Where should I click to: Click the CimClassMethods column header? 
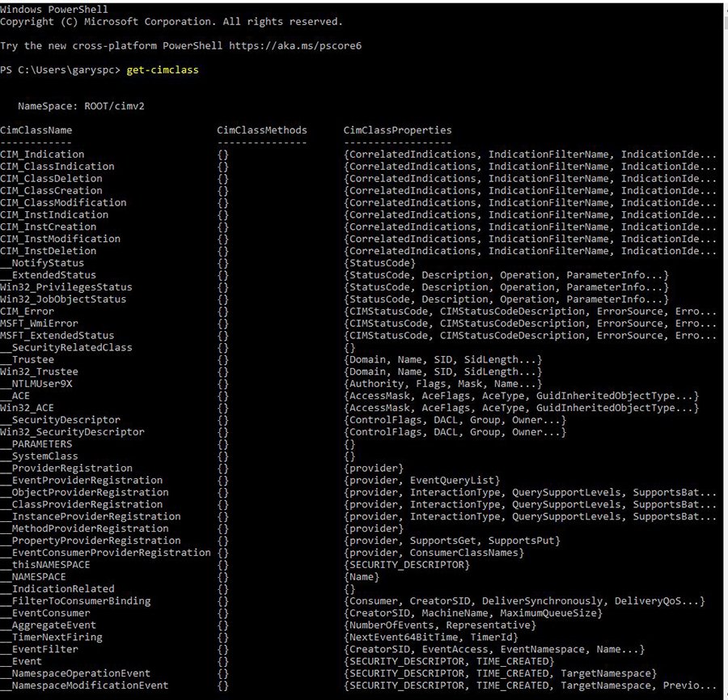click(x=261, y=130)
